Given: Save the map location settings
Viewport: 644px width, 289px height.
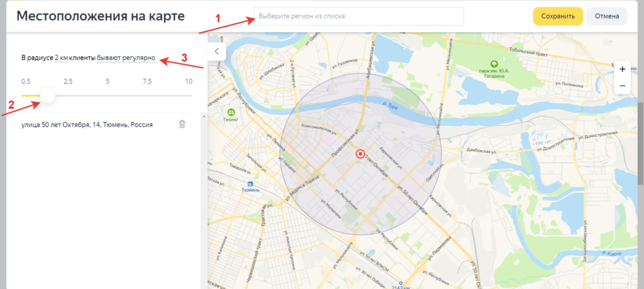Looking at the screenshot, I should pyautogui.click(x=557, y=16).
